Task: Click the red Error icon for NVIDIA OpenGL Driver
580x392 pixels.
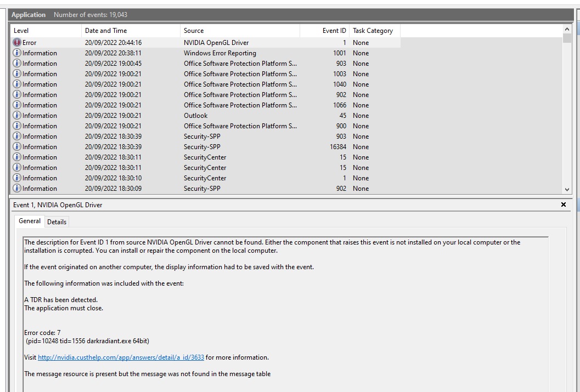Action: click(17, 43)
